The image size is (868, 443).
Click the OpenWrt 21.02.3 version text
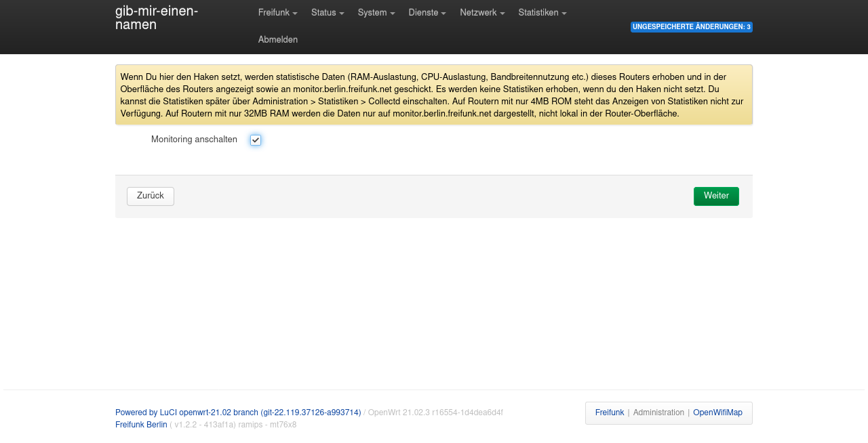pos(435,413)
